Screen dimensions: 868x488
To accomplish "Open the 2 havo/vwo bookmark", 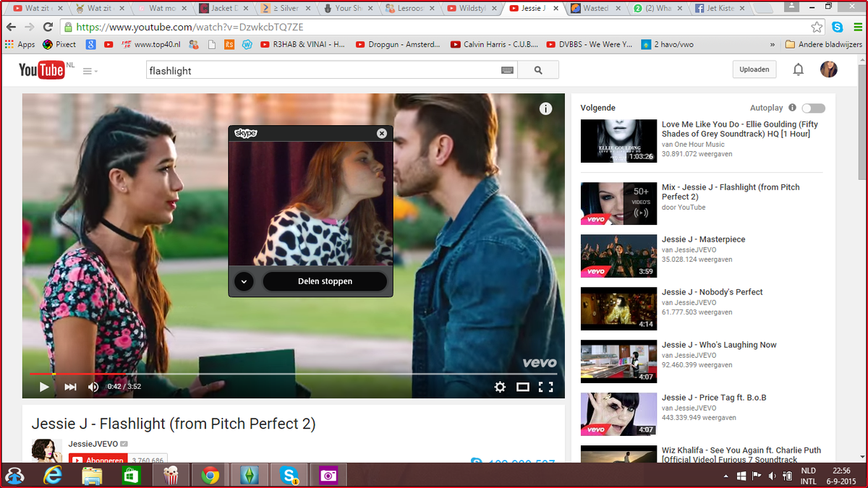I will pyautogui.click(x=667, y=44).
